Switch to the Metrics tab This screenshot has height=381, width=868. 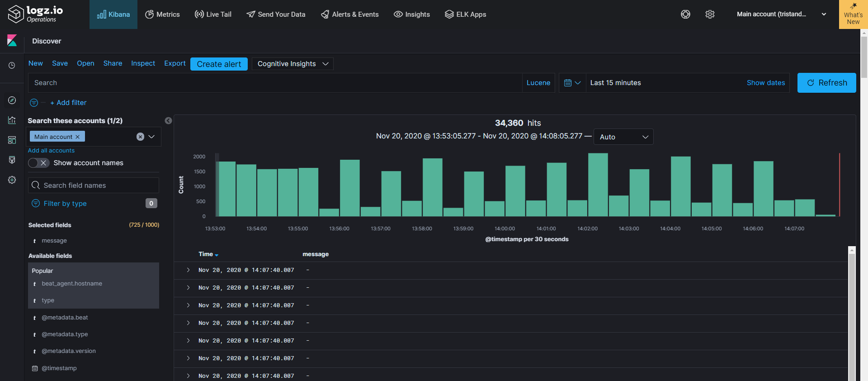point(162,14)
